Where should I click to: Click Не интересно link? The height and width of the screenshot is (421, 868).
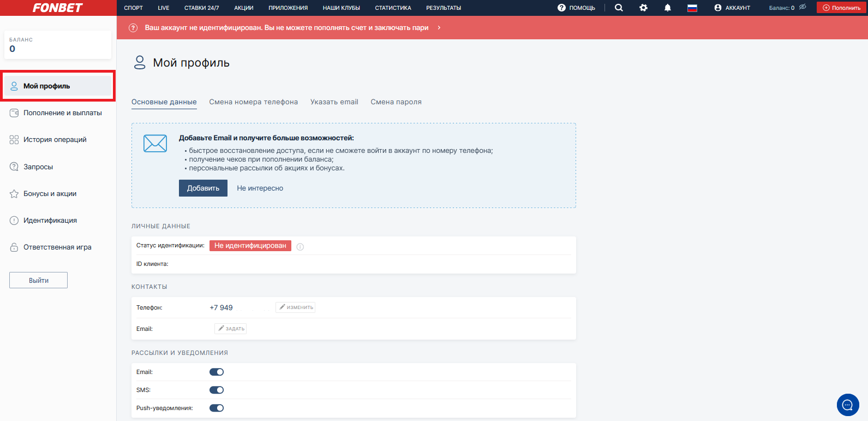pyautogui.click(x=260, y=188)
